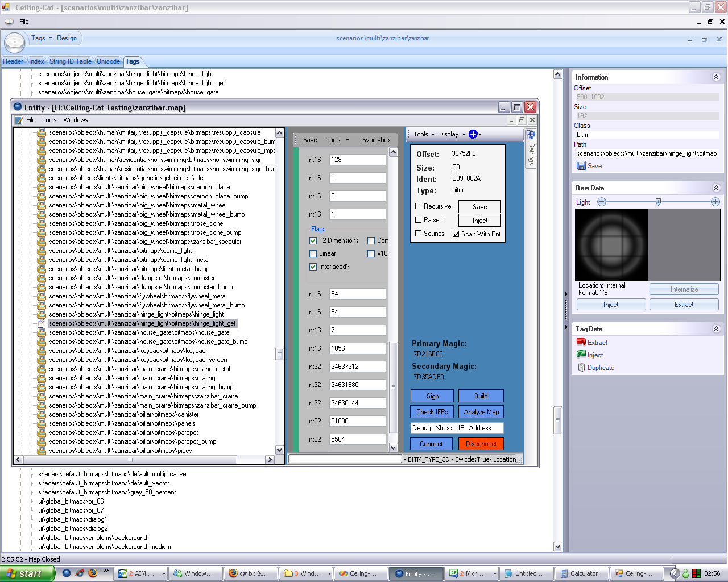Click the blue plus icon beside Display
The width and height of the screenshot is (728, 582).
(x=473, y=134)
